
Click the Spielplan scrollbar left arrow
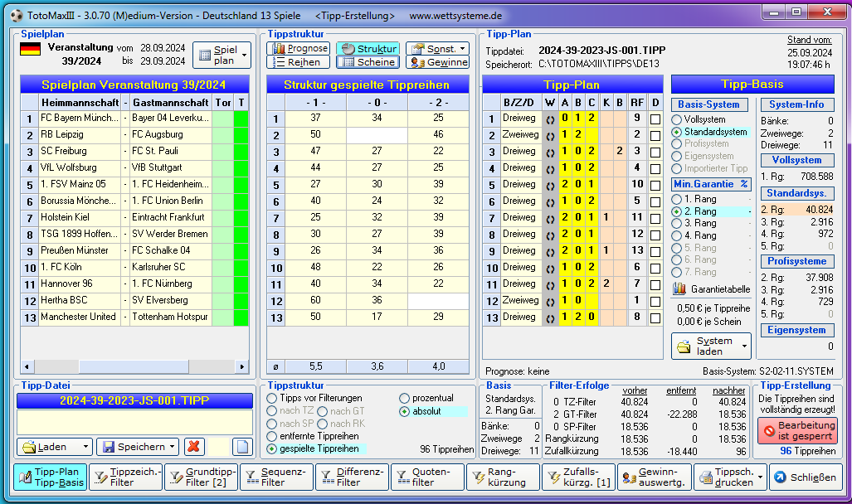tap(26, 366)
